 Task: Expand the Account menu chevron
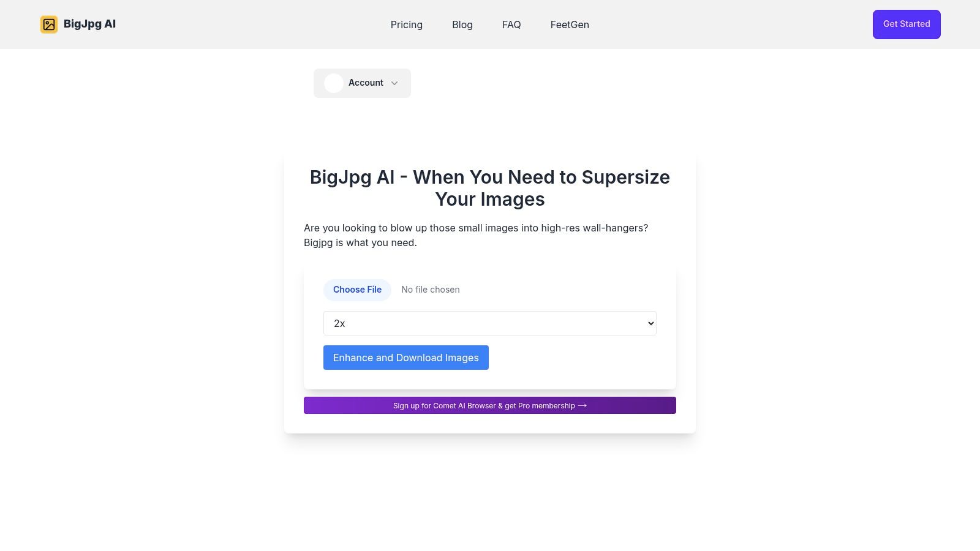(394, 83)
